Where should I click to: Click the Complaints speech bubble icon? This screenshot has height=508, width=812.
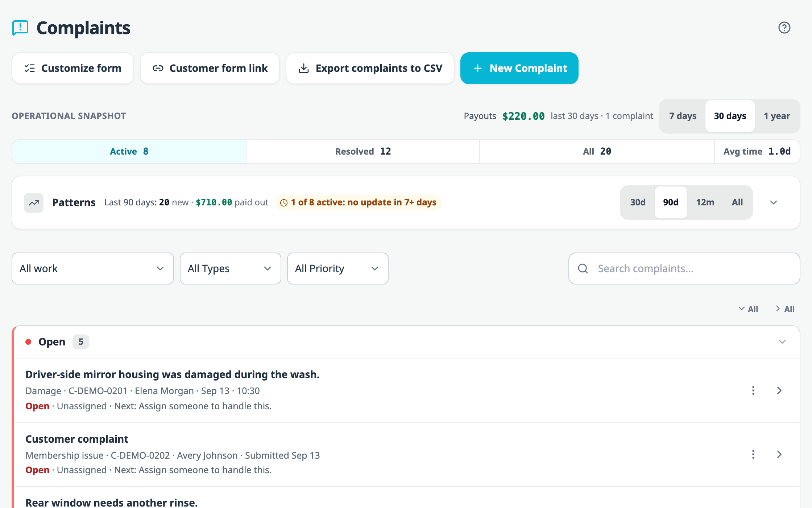20,28
